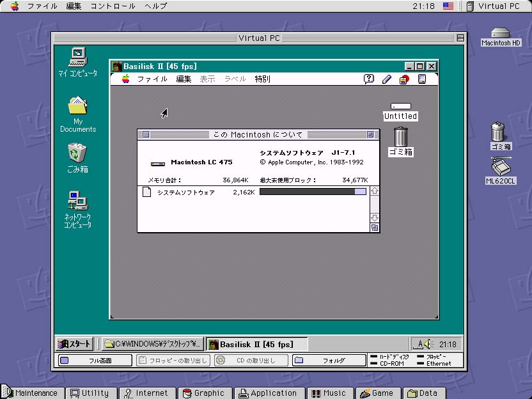
Task: Click the volume speaker icon in Windows tray
Action: tap(428, 344)
